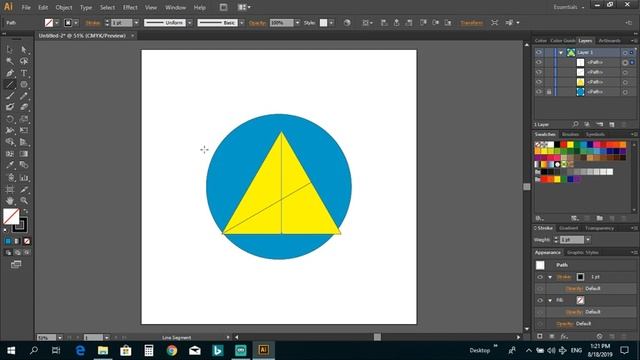The image size is (640, 360).
Task: Open the Uniform variable width profile dropdown
Action: point(190,23)
